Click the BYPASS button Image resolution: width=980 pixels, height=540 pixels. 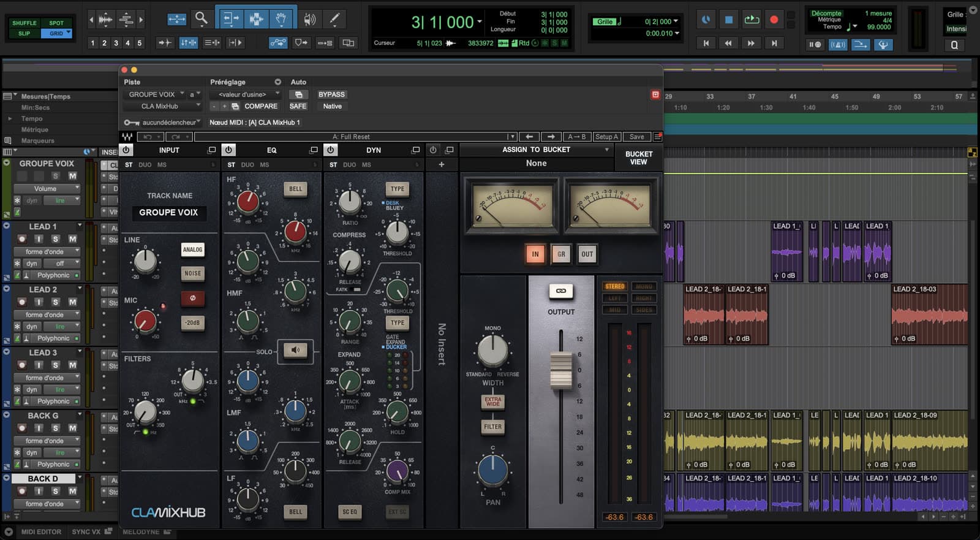pos(331,94)
